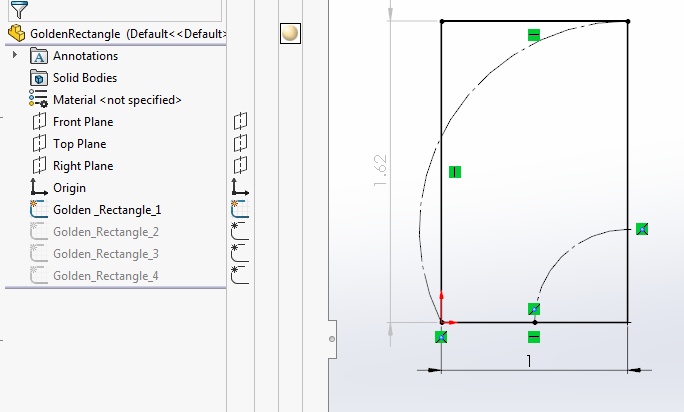Click the Origin icon in tree
The width and height of the screenshot is (684, 412).
[39, 187]
